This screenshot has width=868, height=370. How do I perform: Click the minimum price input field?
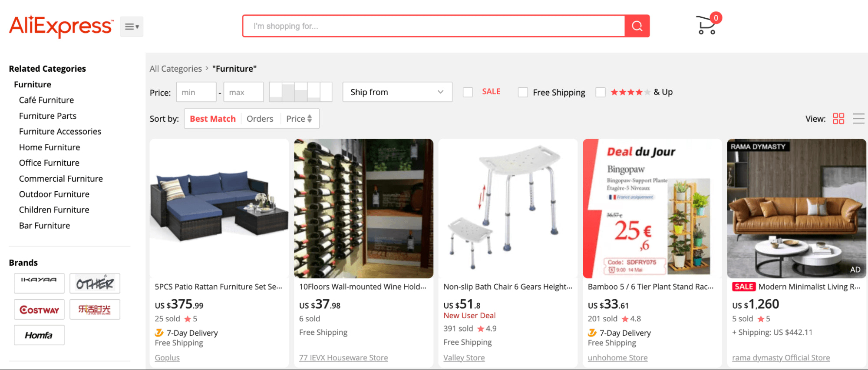(196, 92)
